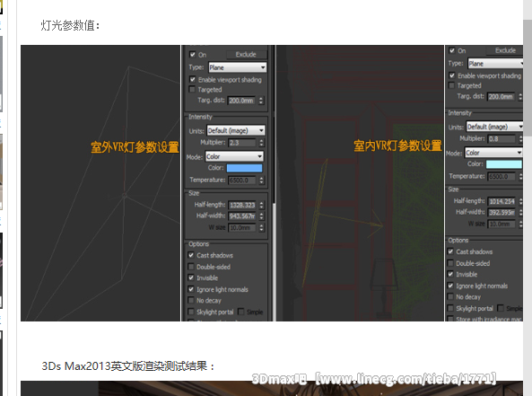Open the Mode dropdown in the indoor (室内) panel
Viewport: 532px width, 396px height.
(493, 153)
